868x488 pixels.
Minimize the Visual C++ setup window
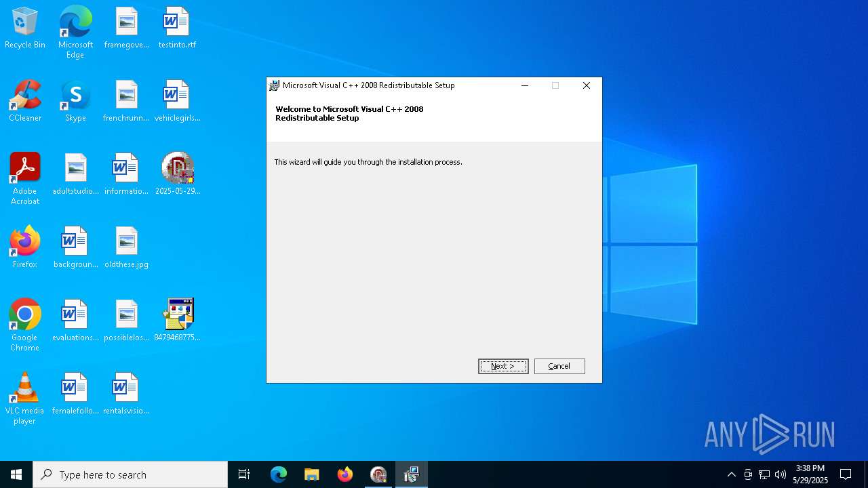[525, 85]
